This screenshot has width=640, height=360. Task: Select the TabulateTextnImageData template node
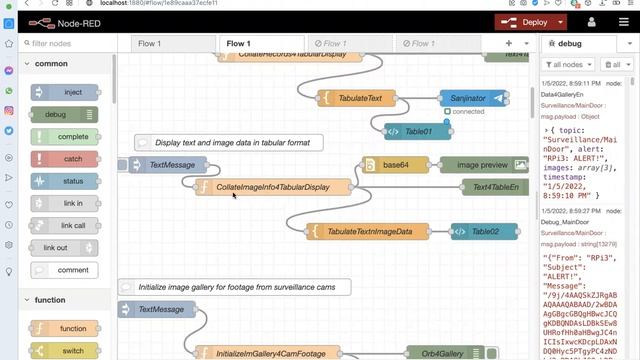(368, 231)
